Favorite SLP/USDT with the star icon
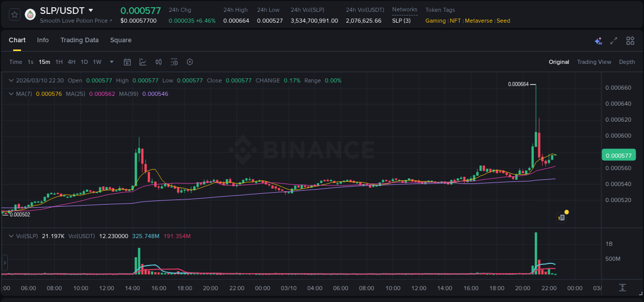This screenshot has width=644, height=302. [14, 14]
